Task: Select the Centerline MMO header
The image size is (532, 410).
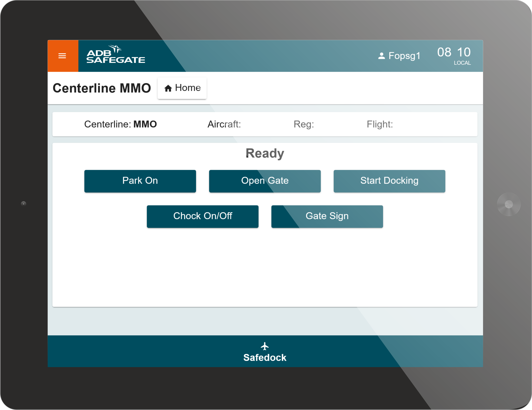Action: click(x=102, y=88)
